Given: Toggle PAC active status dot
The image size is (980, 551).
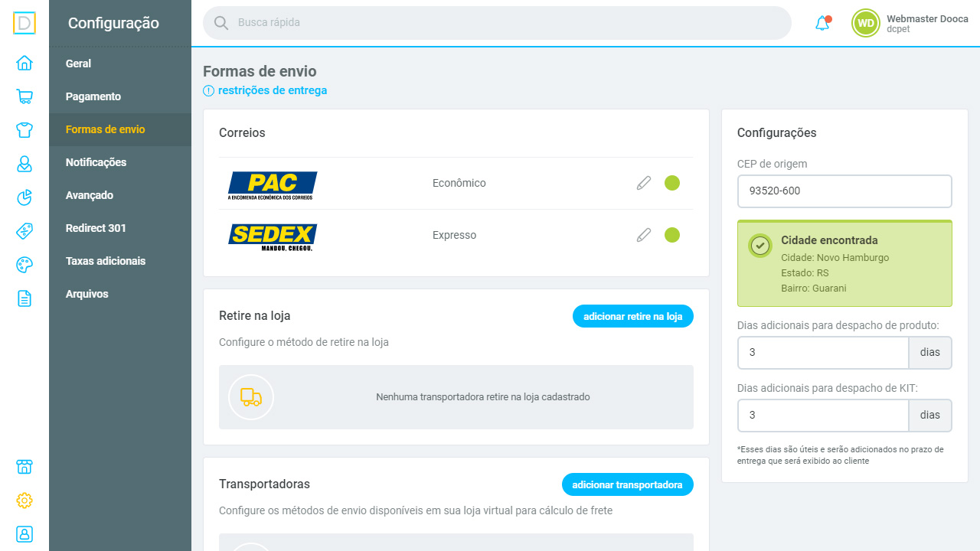Looking at the screenshot, I should (672, 183).
